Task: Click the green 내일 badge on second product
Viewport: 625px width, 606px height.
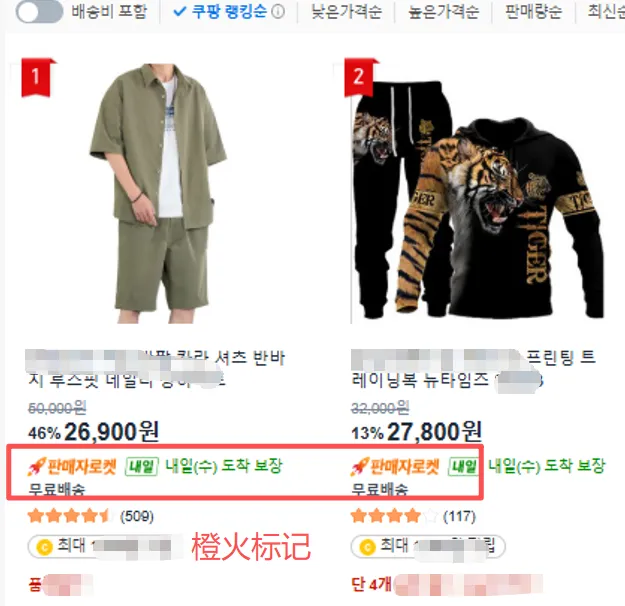Action: point(464,466)
